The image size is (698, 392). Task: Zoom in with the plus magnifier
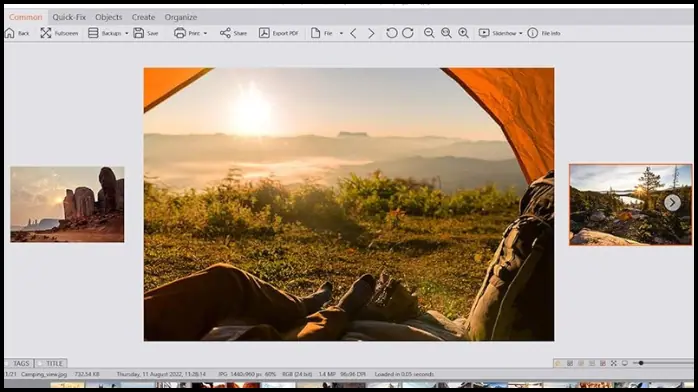point(463,33)
